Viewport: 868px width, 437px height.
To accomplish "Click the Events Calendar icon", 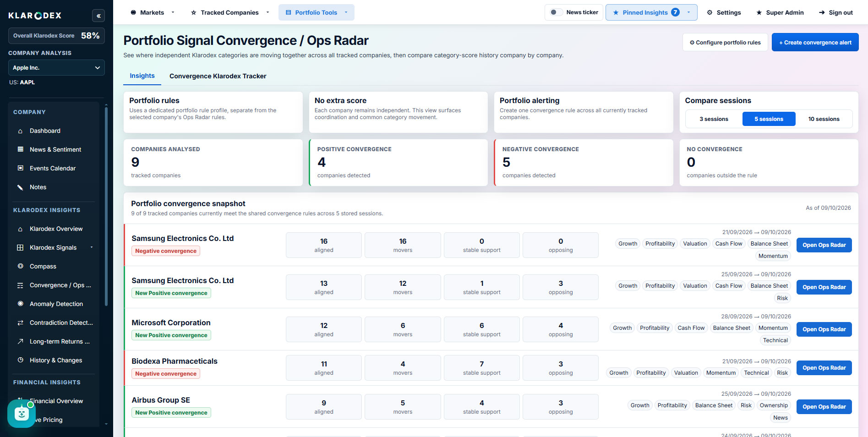I will tap(20, 168).
